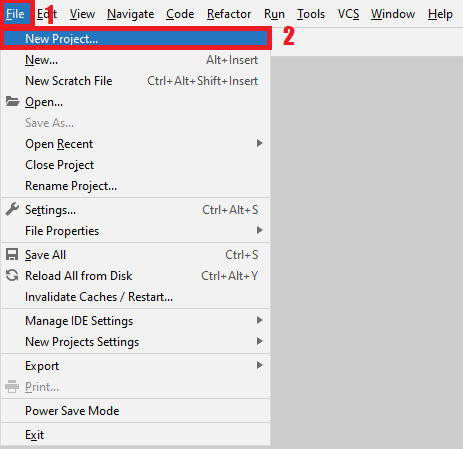Select Close Project
The width and height of the screenshot is (463, 449).
pyautogui.click(x=135, y=165)
